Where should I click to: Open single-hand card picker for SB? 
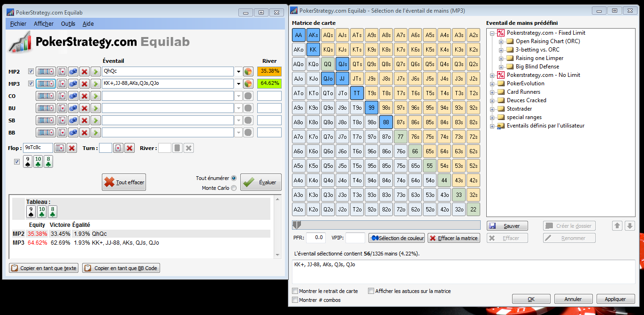(x=61, y=120)
